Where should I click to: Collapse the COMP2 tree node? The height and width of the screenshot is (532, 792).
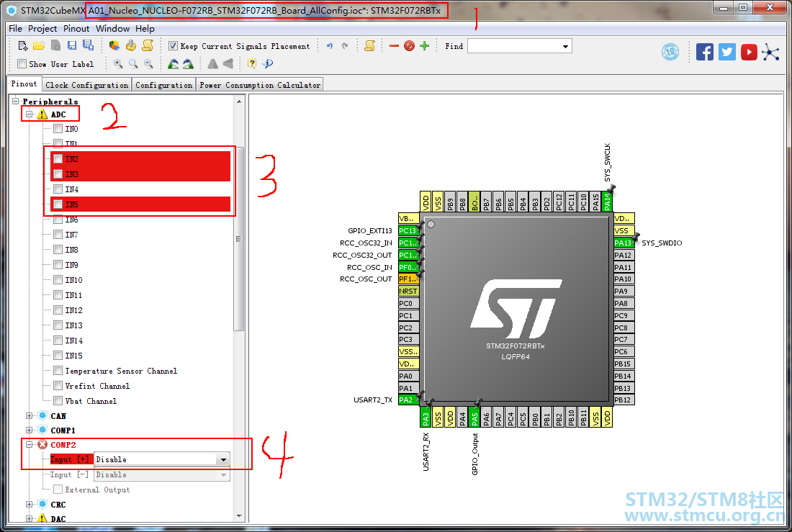(x=30, y=445)
